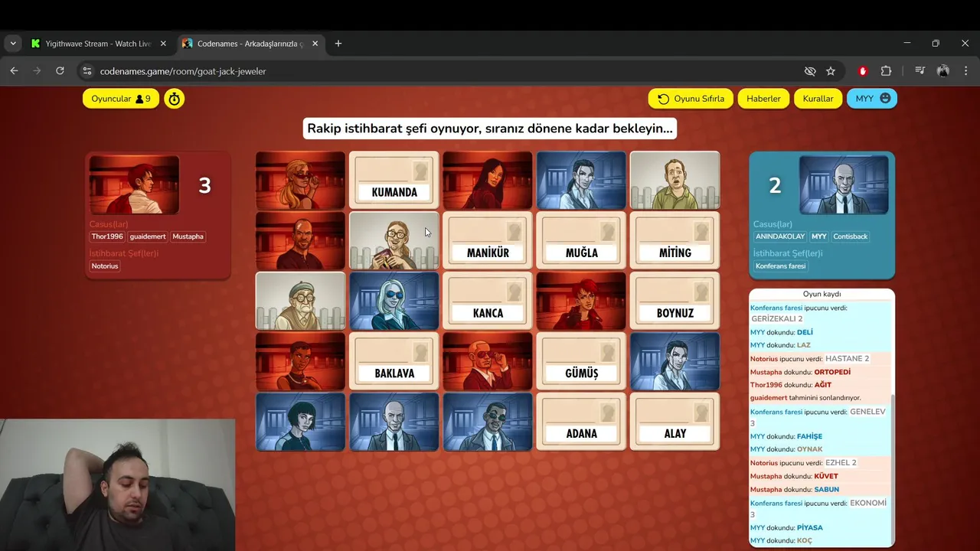Click the blue team's remaining count 2
This screenshot has width=980, height=551.
(775, 185)
